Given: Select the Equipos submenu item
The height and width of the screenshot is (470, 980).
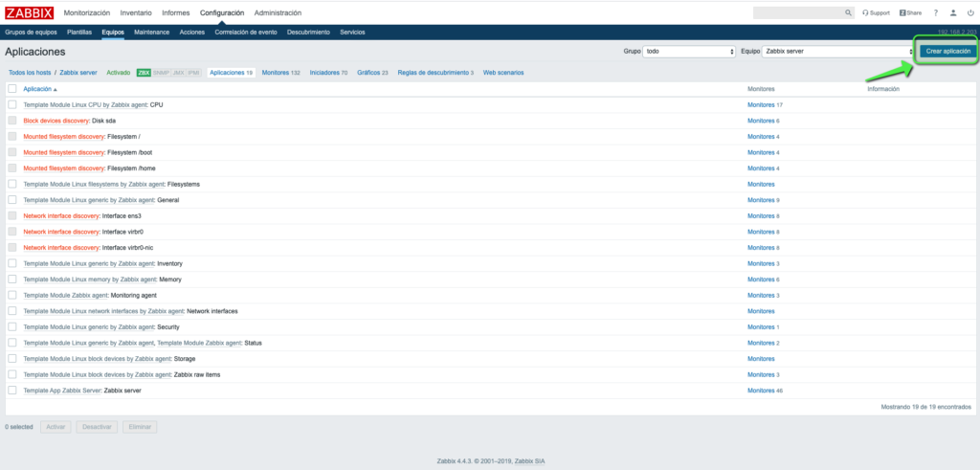Looking at the screenshot, I should [113, 32].
